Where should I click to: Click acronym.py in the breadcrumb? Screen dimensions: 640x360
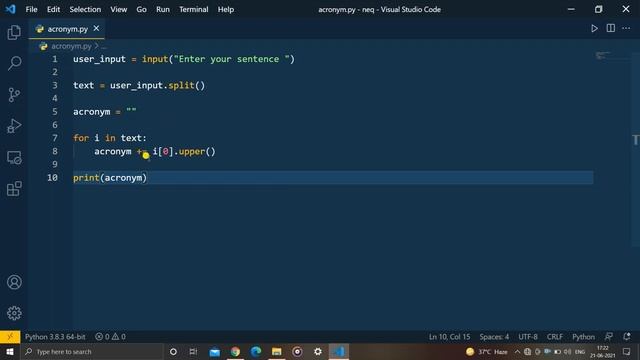point(71,46)
